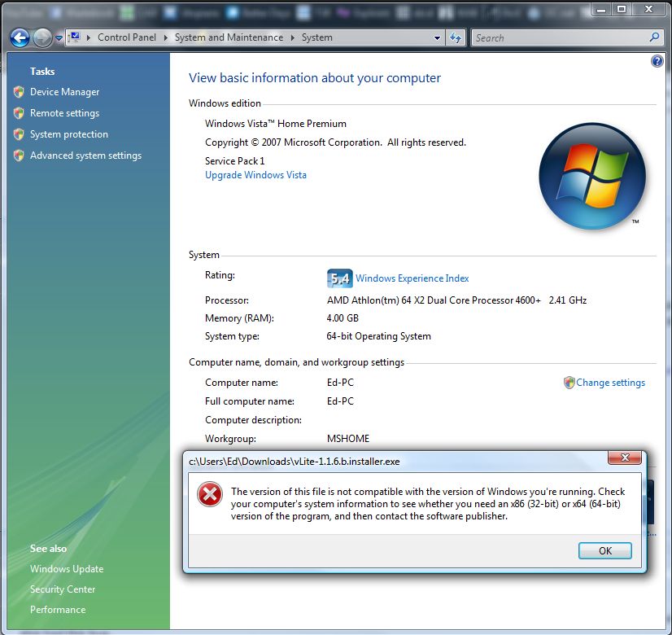672x635 pixels.
Task: Expand the arrow after Control Panel breadcrumb
Action: [x=165, y=37]
